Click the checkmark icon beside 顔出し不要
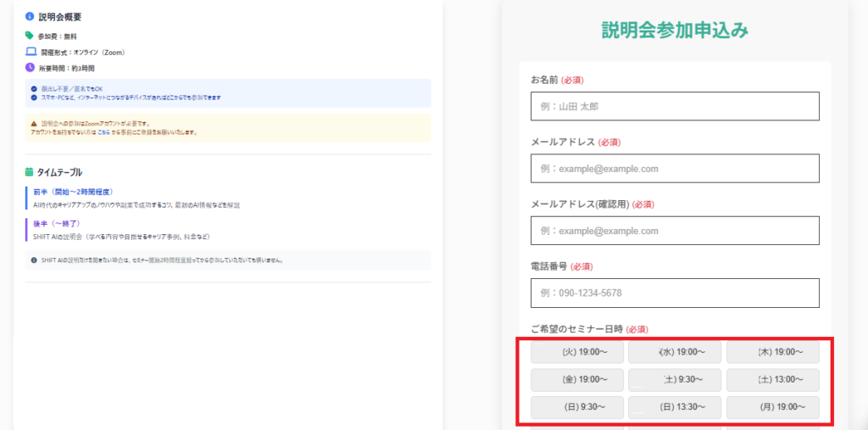The width and height of the screenshot is (868, 430). point(34,89)
